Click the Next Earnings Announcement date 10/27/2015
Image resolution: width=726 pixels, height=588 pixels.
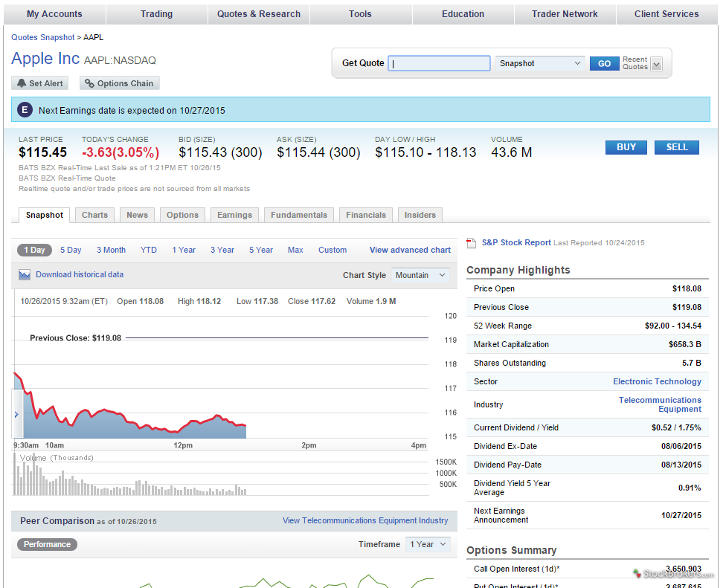[681, 515]
